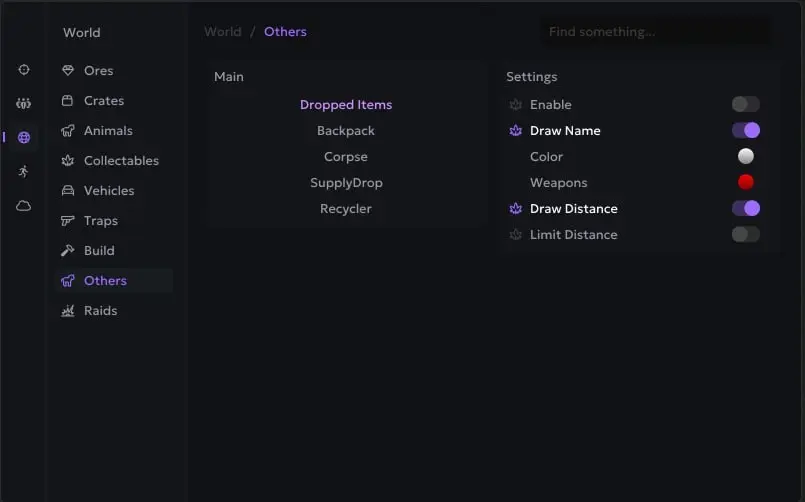Open the players group icon in left rail
The height and width of the screenshot is (502, 805).
point(24,104)
